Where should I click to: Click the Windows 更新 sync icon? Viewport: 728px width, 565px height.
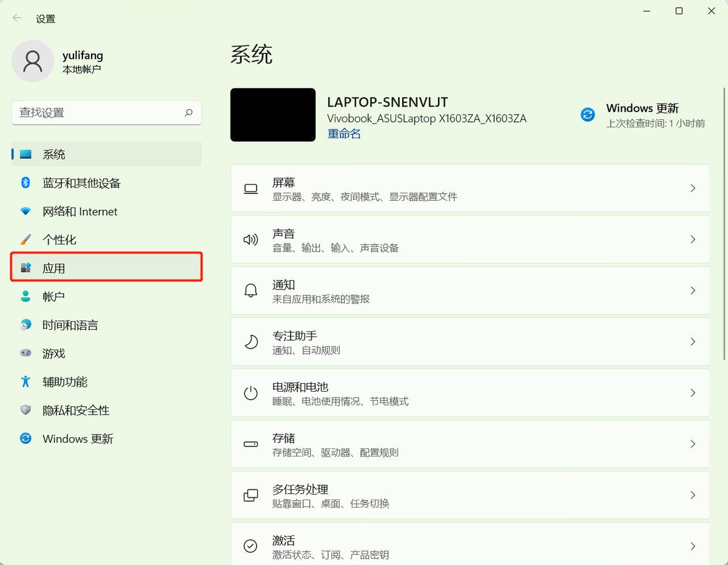pos(587,115)
